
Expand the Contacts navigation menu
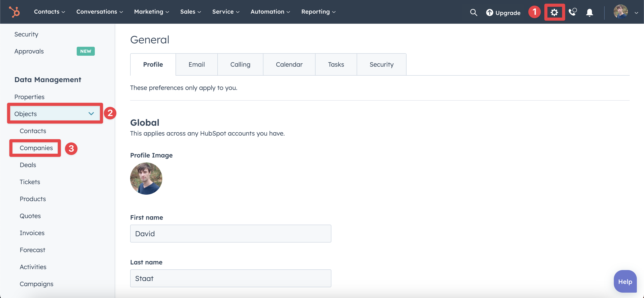[x=49, y=12]
